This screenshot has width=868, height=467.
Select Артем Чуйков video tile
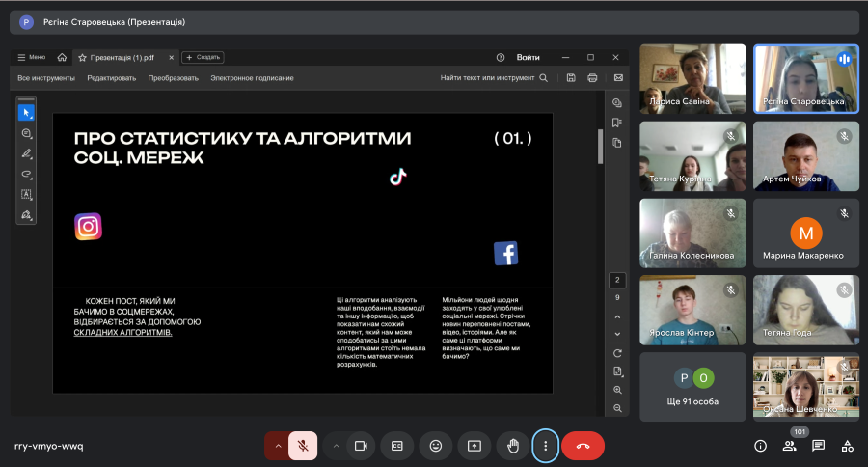(806, 156)
